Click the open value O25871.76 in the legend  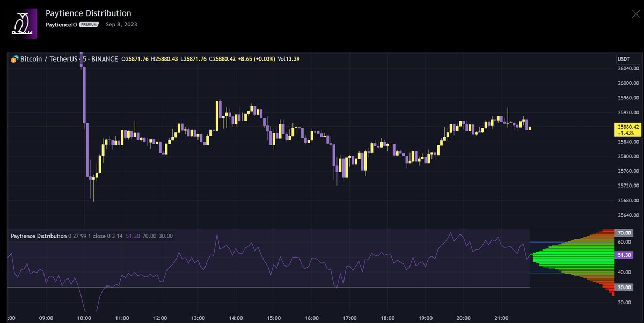tap(135, 59)
